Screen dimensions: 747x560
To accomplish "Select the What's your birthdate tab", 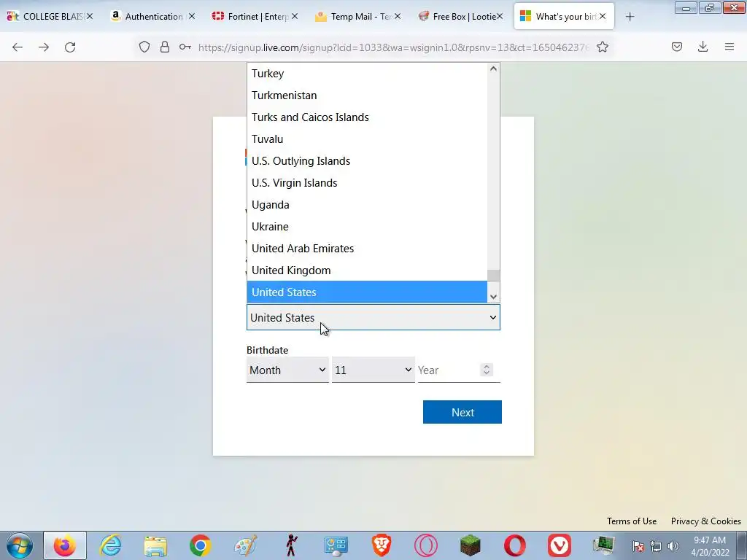I will pos(564,16).
